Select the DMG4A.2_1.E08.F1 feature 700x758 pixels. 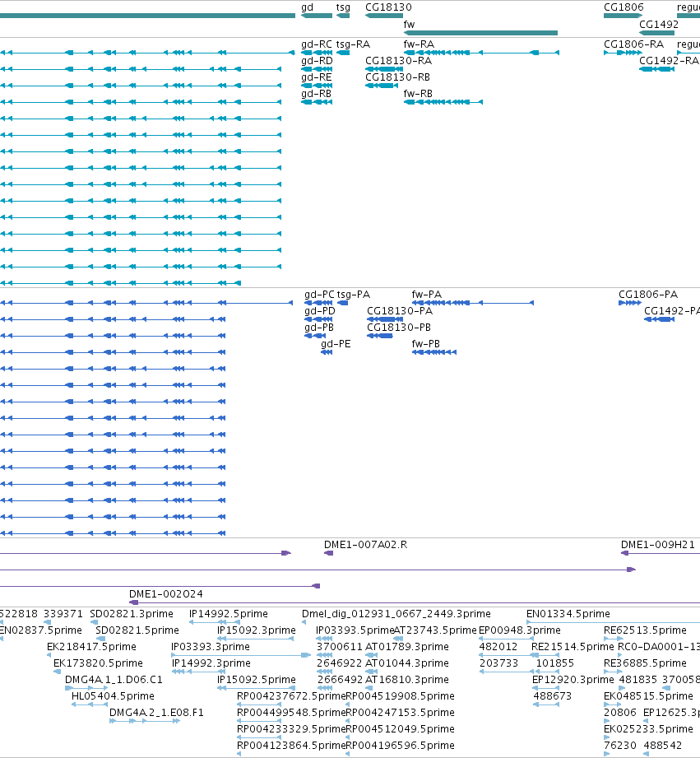point(145,721)
